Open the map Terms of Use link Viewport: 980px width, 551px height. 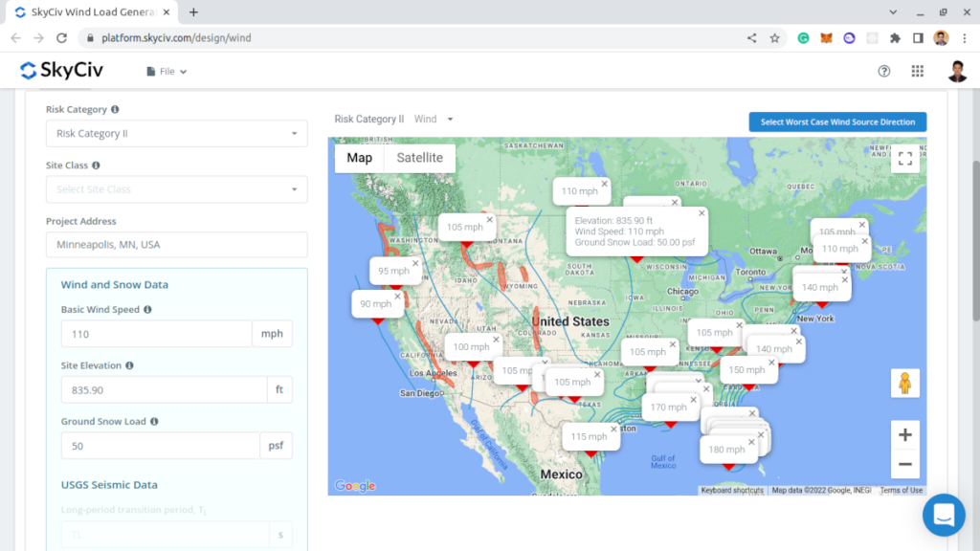click(x=901, y=491)
